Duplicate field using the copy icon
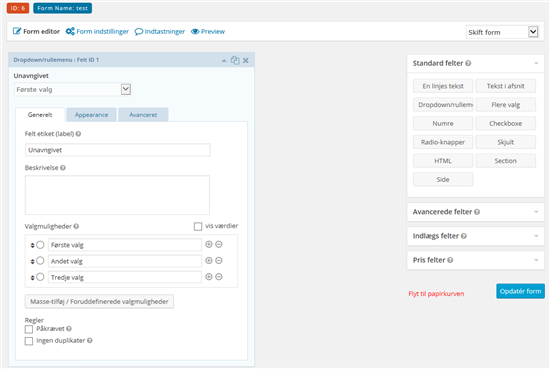Image resolution: width=550 pixels, height=369 pixels. 235,60
